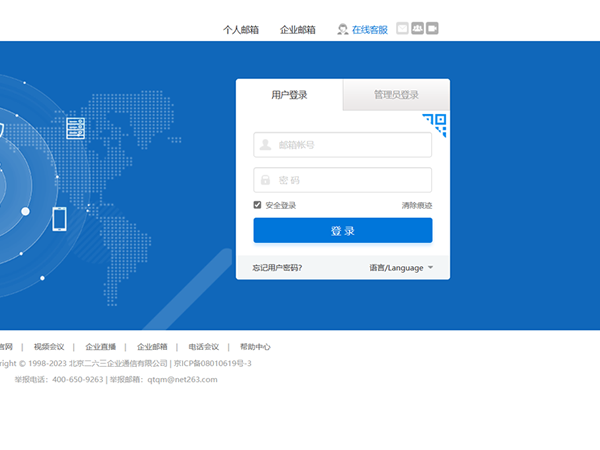Viewport: 600px width, 450px height.
Task: Select the 用户登录 tab
Action: pyautogui.click(x=289, y=95)
